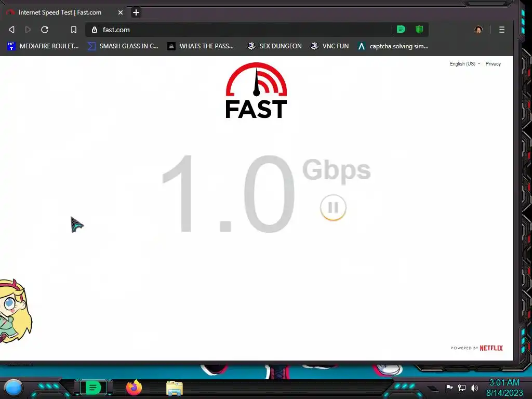Open the VNC FUN bookmark
532x399 pixels.
pyautogui.click(x=330, y=46)
